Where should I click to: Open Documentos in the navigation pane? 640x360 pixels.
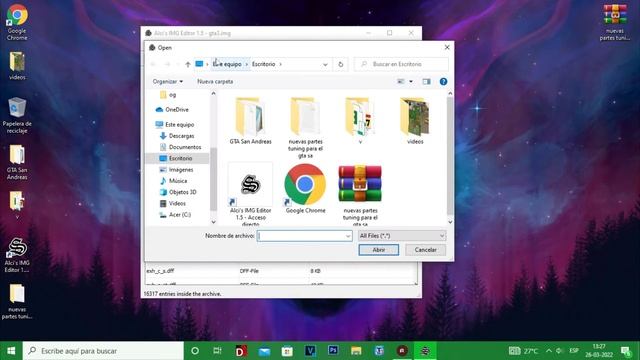(x=184, y=147)
